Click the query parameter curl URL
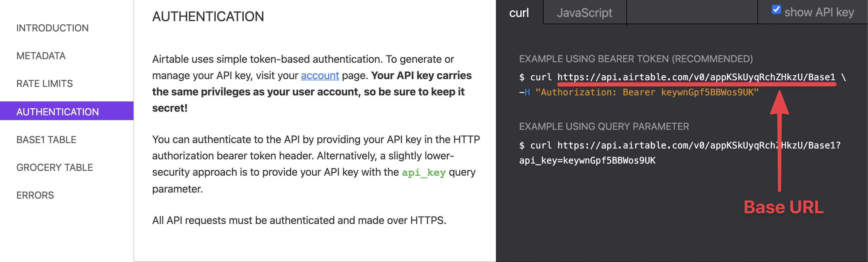Viewport: 868px width, 262px height. (699, 145)
